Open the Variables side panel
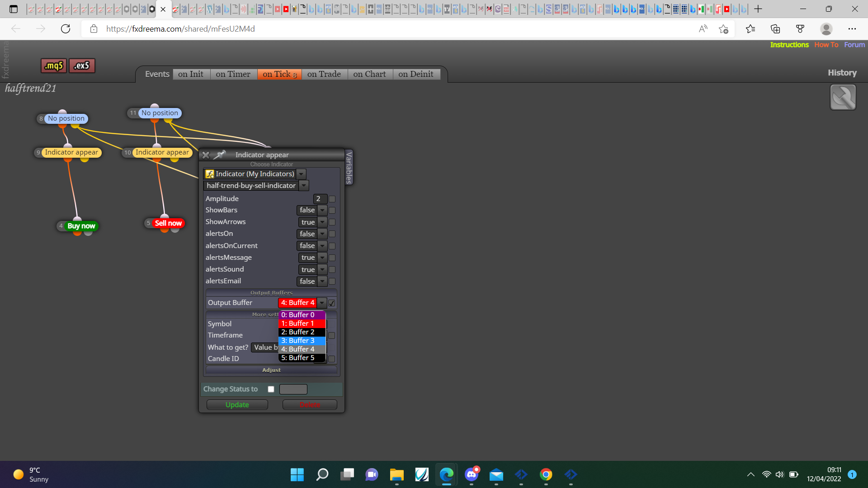This screenshot has width=868, height=488. [x=349, y=167]
